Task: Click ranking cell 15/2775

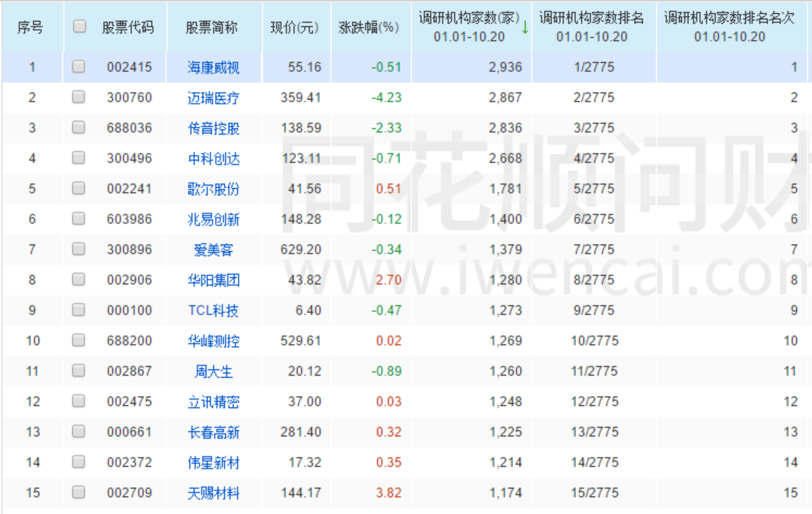Action: (594, 493)
